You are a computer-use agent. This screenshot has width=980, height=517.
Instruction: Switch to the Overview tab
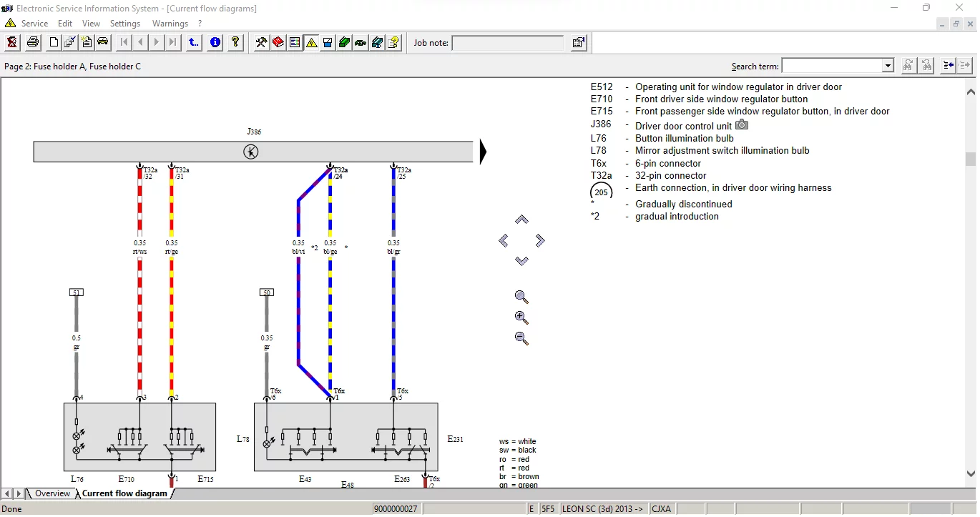click(x=52, y=493)
